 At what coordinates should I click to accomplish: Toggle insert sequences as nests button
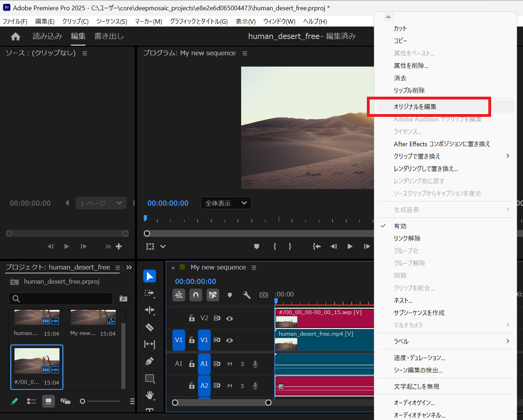pos(179,295)
